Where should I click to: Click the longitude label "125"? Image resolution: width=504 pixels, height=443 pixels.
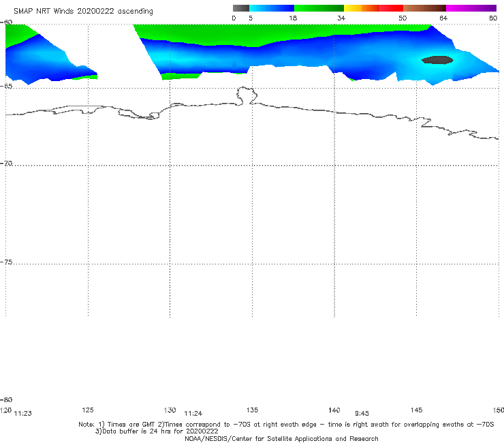tap(88, 410)
